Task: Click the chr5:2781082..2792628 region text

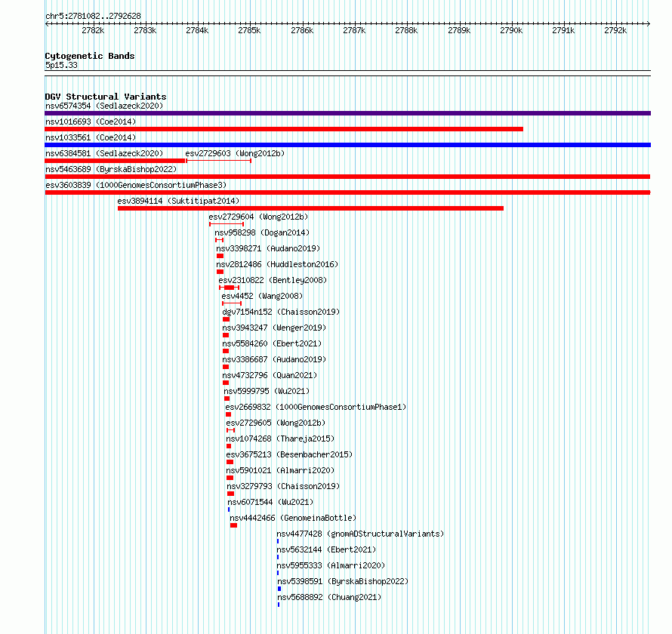Action: (x=93, y=16)
